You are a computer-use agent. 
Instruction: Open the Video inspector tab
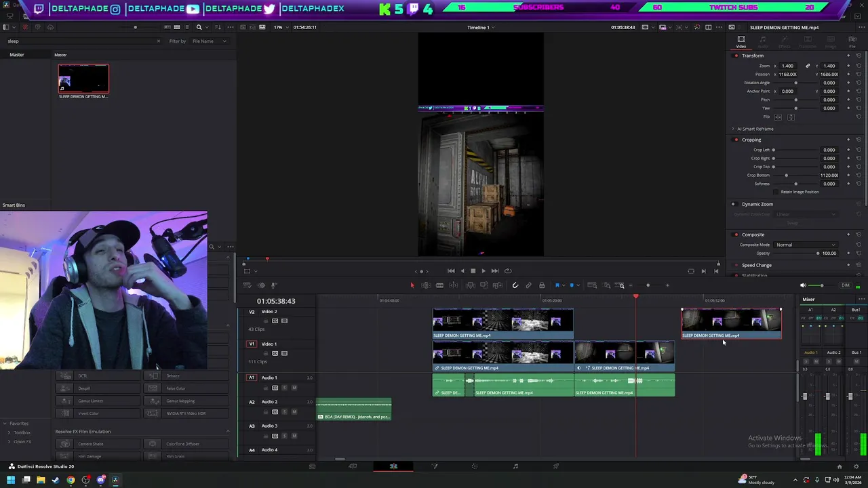(x=741, y=42)
